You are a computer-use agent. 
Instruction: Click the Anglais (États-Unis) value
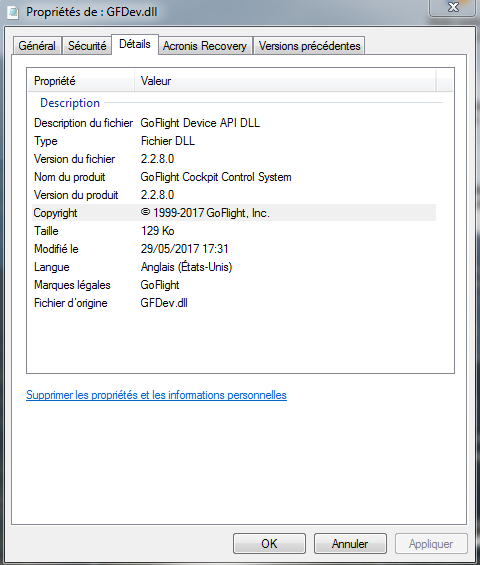point(186,267)
